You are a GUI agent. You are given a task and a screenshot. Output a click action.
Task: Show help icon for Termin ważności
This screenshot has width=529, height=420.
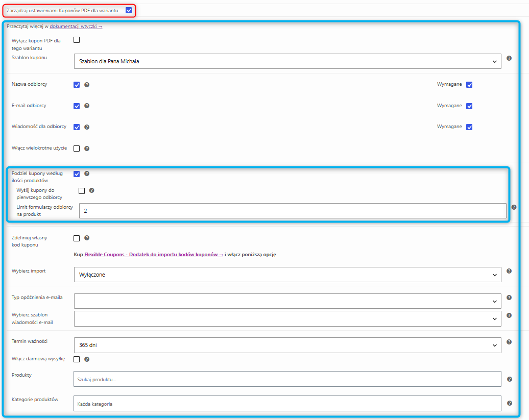(509, 342)
